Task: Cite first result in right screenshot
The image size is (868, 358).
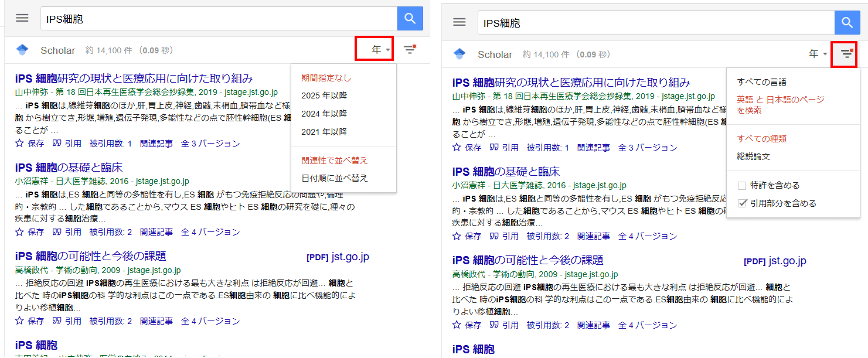Action: 504,147
